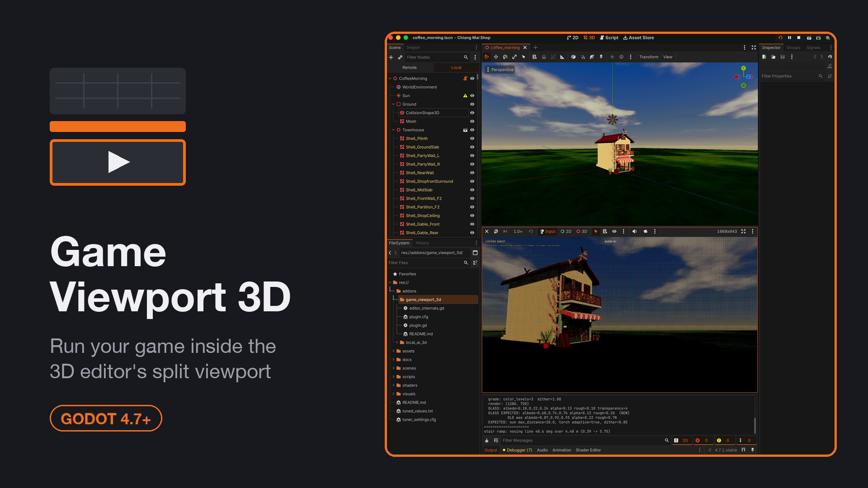Stop the running project

click(799, 38)
